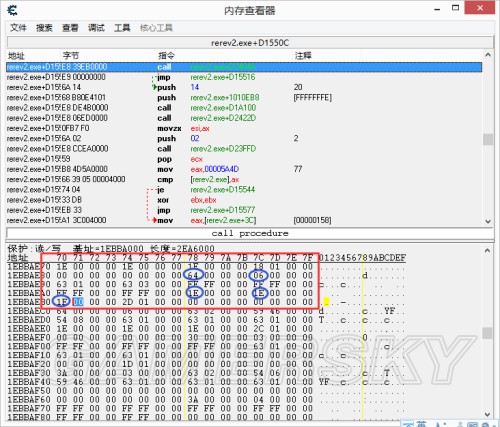
Task: Click the rerev2.exe+D1550C address header bar
Action: [250, 43]
